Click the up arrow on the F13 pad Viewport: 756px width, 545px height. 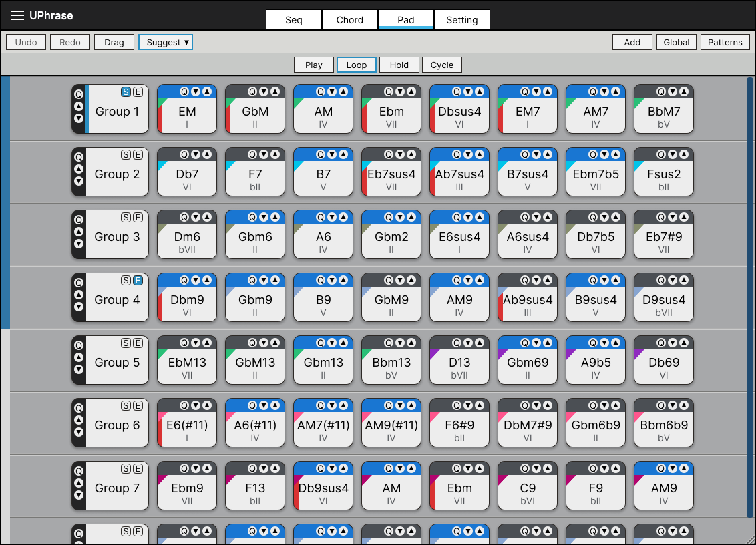pos(275,468)
